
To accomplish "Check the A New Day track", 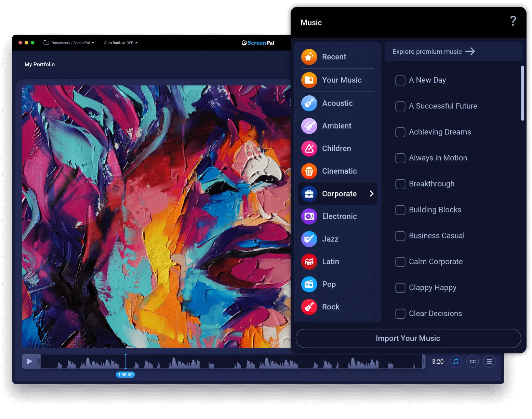I will point(400,80).
